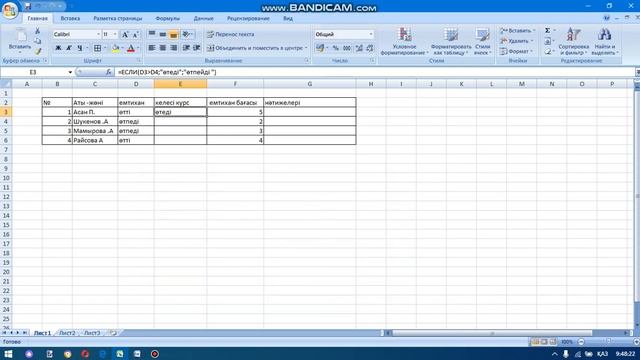
Task: Open the Fill down icon menu
Action: click(x=548, y=41)
